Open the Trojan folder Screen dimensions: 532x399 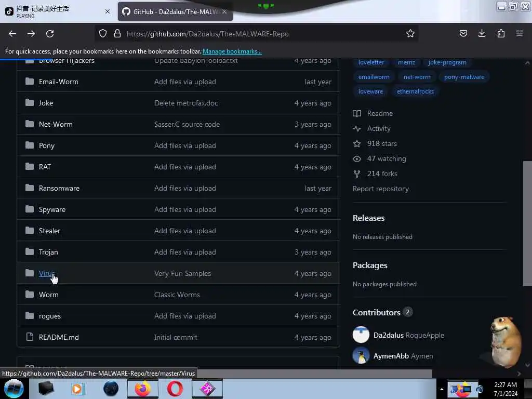[48, 252]
